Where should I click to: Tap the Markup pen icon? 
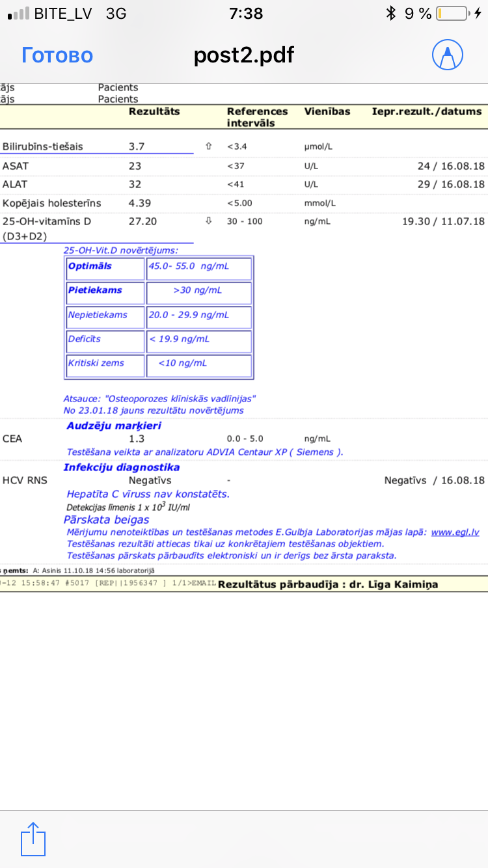pos(447,55)
